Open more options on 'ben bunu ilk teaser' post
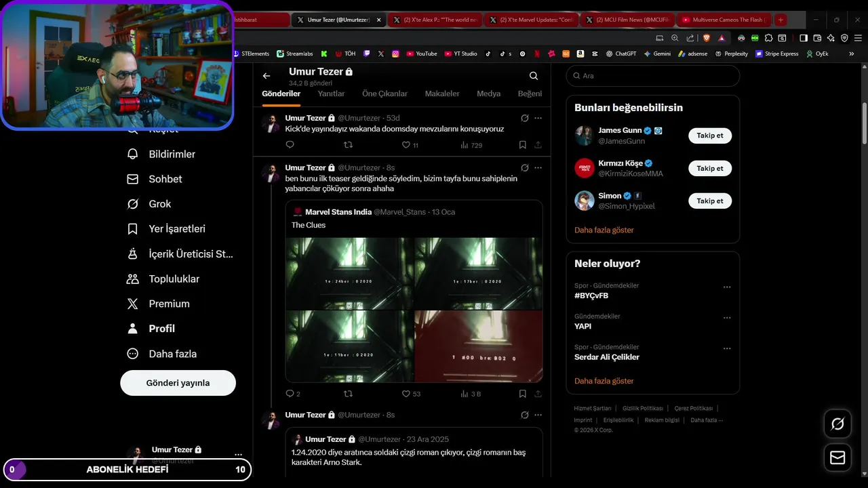Image resolution: width=868 pixels, height=488 pixels. (538, 167)
